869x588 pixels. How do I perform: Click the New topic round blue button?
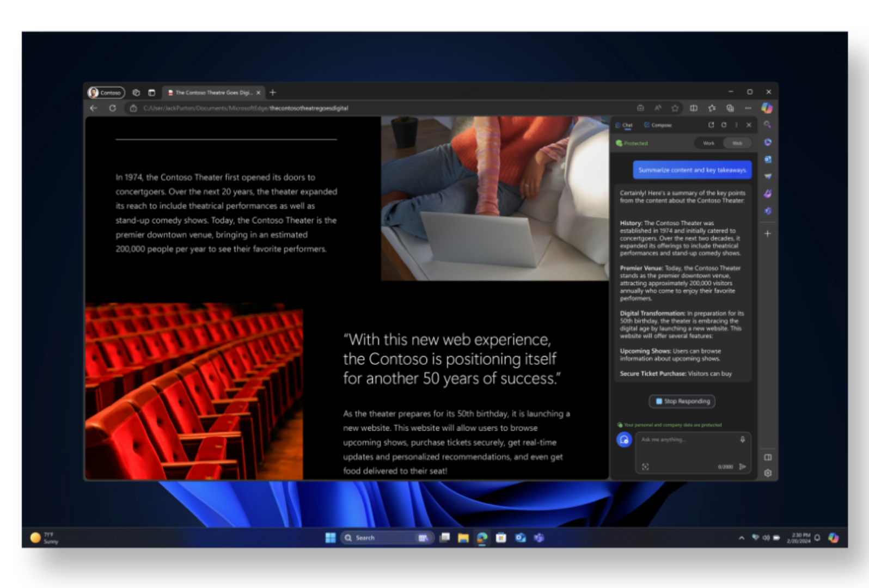(x=624, y=439)
